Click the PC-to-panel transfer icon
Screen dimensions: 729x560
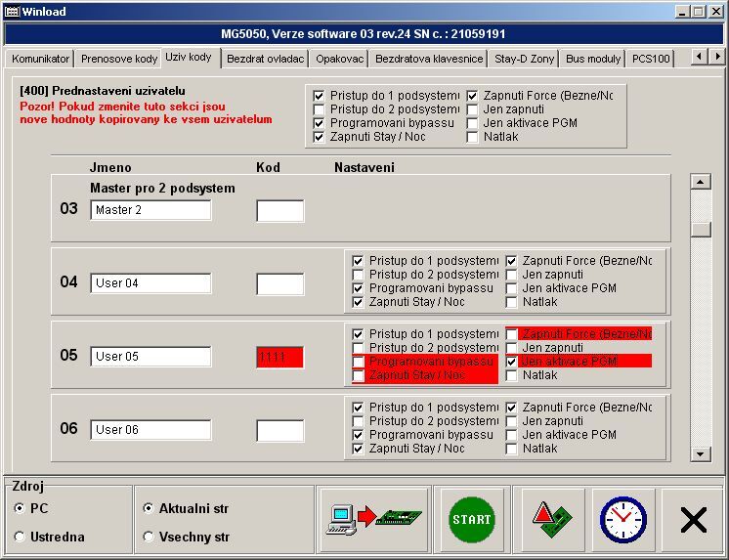tap(374, 519)
